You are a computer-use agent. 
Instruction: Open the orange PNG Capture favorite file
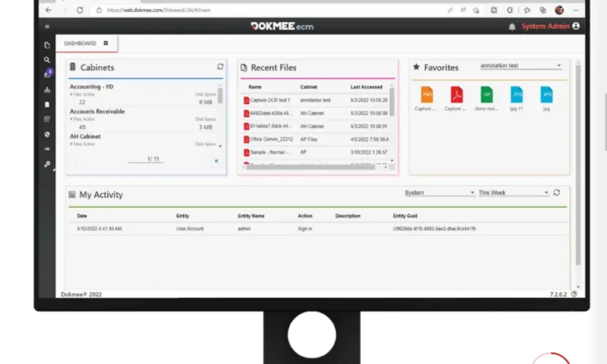tap(426, 95)
